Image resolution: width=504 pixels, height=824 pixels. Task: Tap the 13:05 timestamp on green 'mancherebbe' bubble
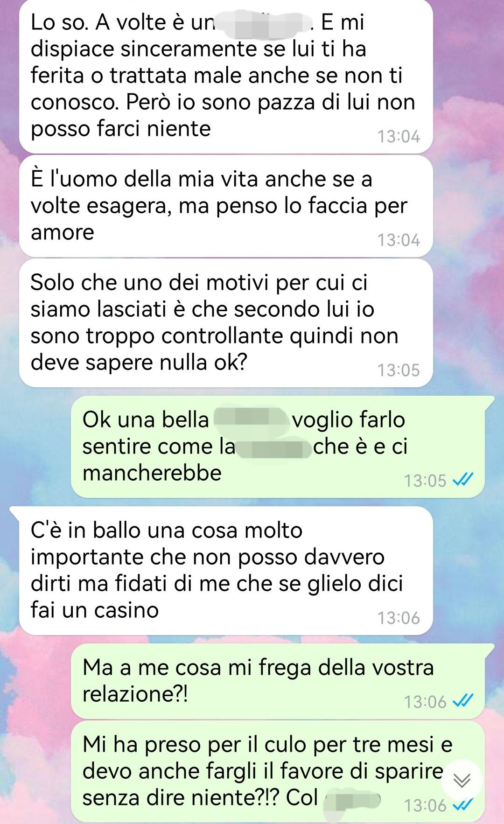click(425, 481)
